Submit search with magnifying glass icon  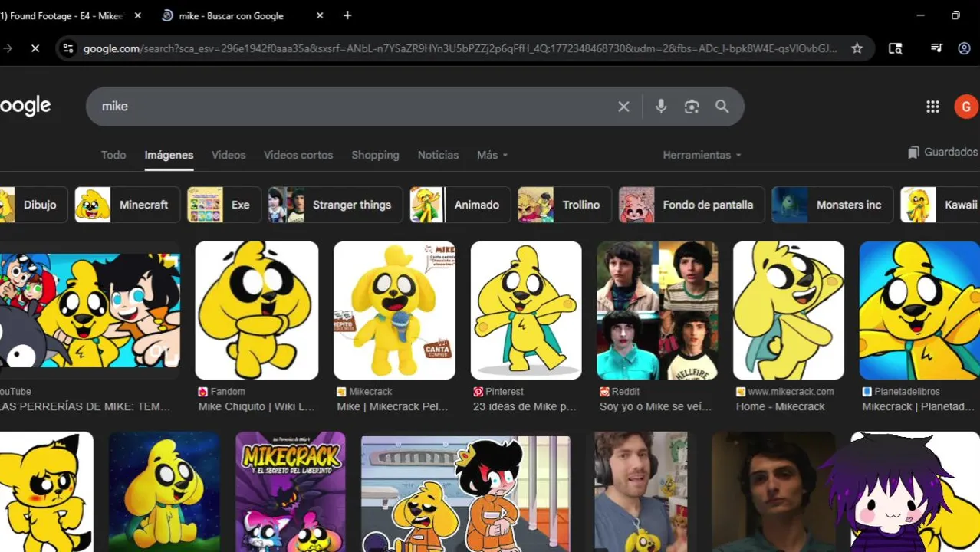coord(722,107)
